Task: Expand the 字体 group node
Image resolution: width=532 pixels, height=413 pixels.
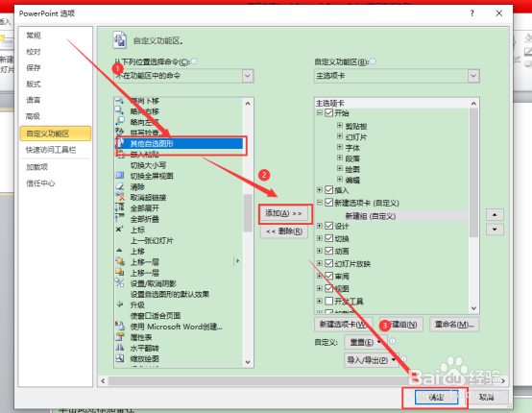Action: (x=340, y=147)
